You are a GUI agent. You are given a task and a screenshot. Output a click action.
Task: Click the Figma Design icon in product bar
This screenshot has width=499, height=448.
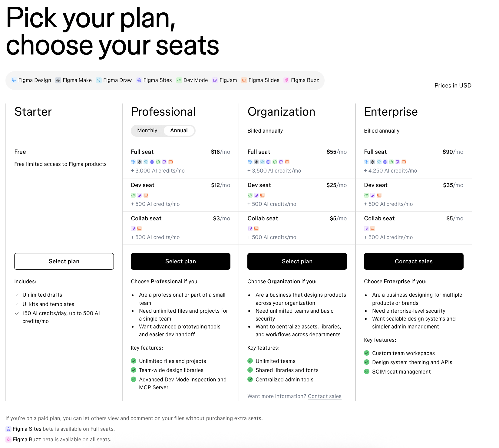(14, 80)
